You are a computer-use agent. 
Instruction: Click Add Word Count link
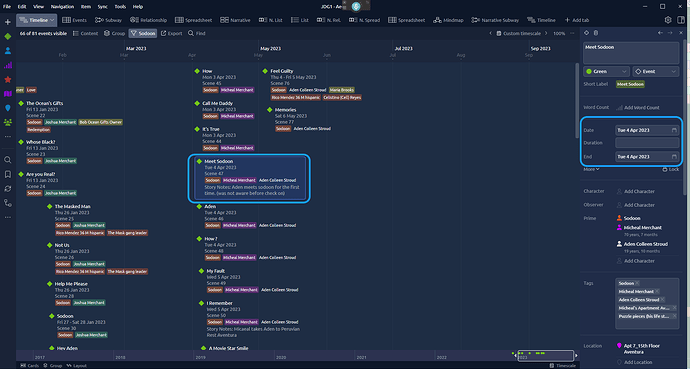[x=638, y=108]
